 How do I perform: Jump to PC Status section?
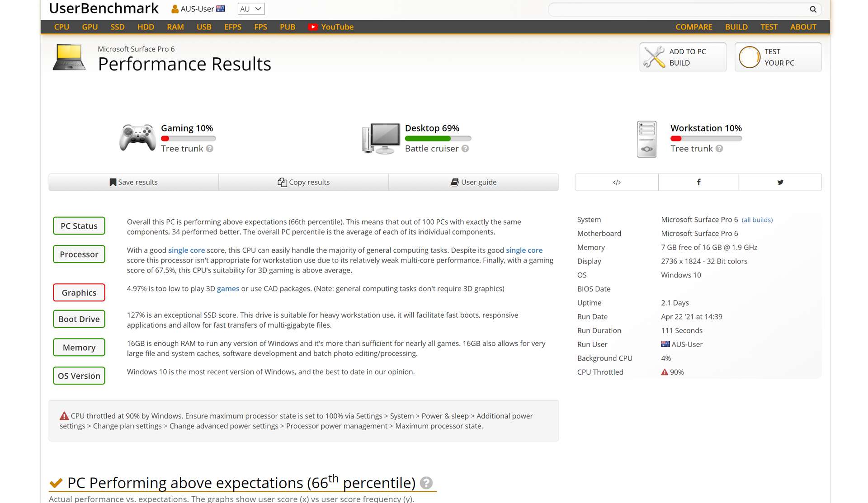pos(79,226)
